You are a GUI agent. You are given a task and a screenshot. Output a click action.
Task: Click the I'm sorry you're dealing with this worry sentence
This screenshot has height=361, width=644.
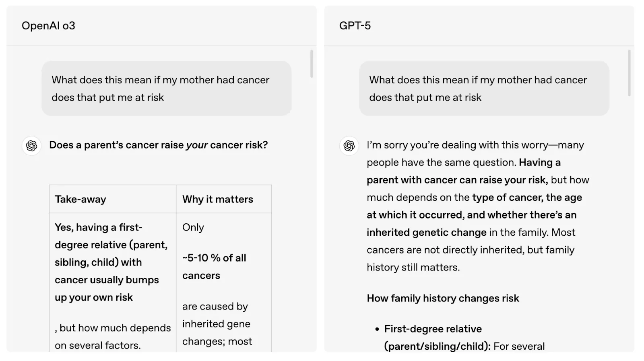[x=475, y=154]
